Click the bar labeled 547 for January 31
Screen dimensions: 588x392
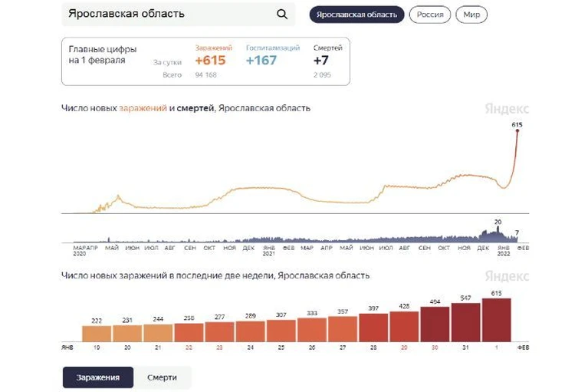466,323
